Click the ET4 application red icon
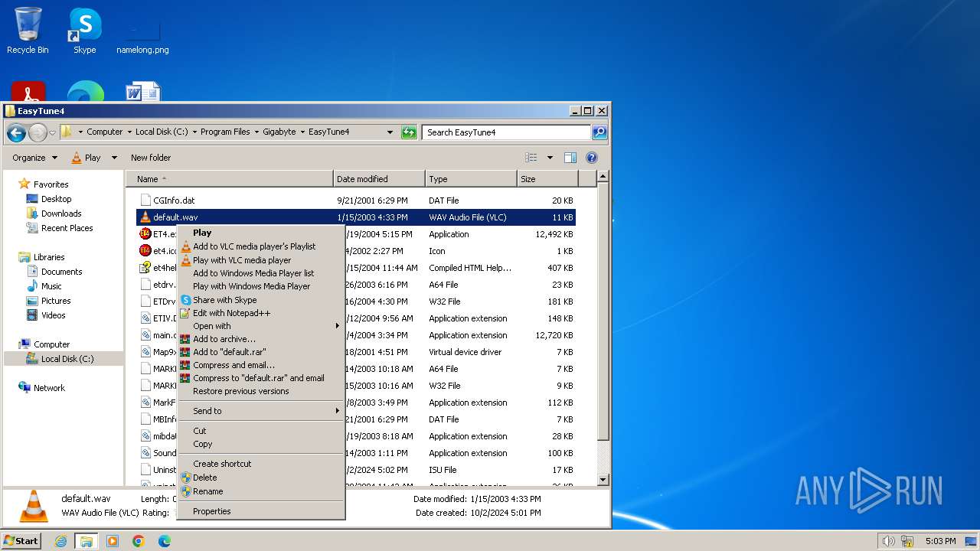980x551 pixels. tap(145, 234)
